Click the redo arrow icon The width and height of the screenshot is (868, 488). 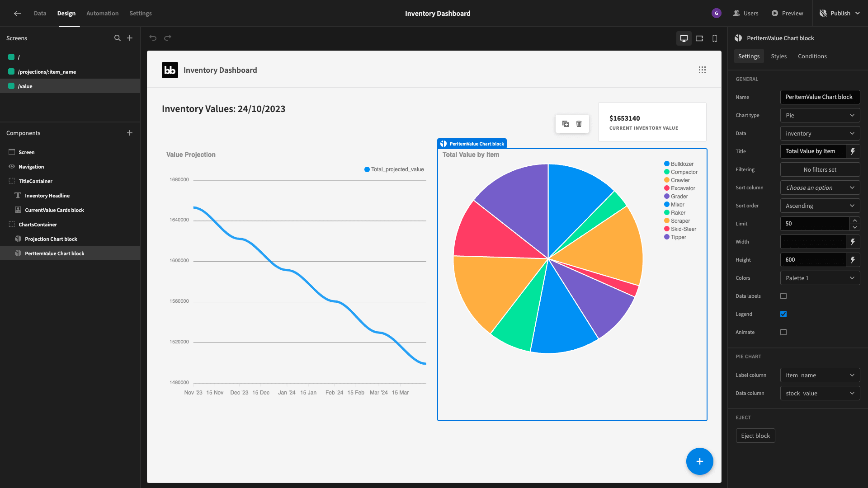[168, 38]
